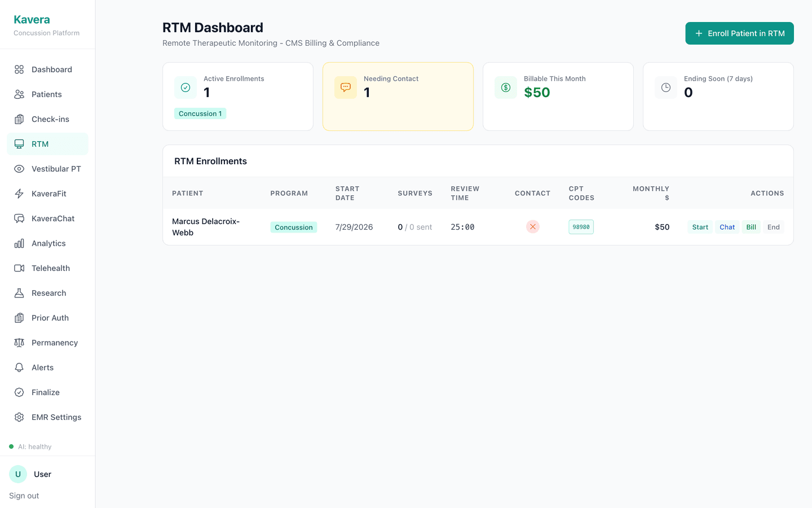Click the Analytics bar chart icon
Image resolution: width=812 pixels, height=508 pixels.
point(19,243)
